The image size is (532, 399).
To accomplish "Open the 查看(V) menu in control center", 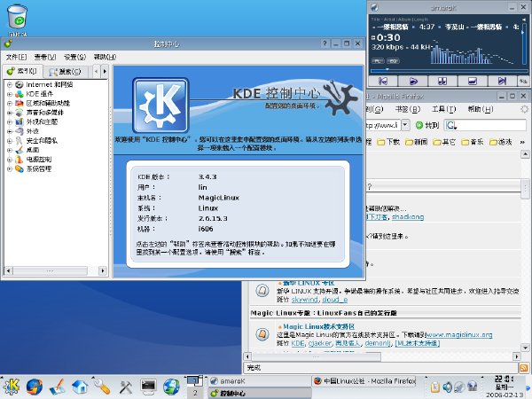I will coord(45,57).
